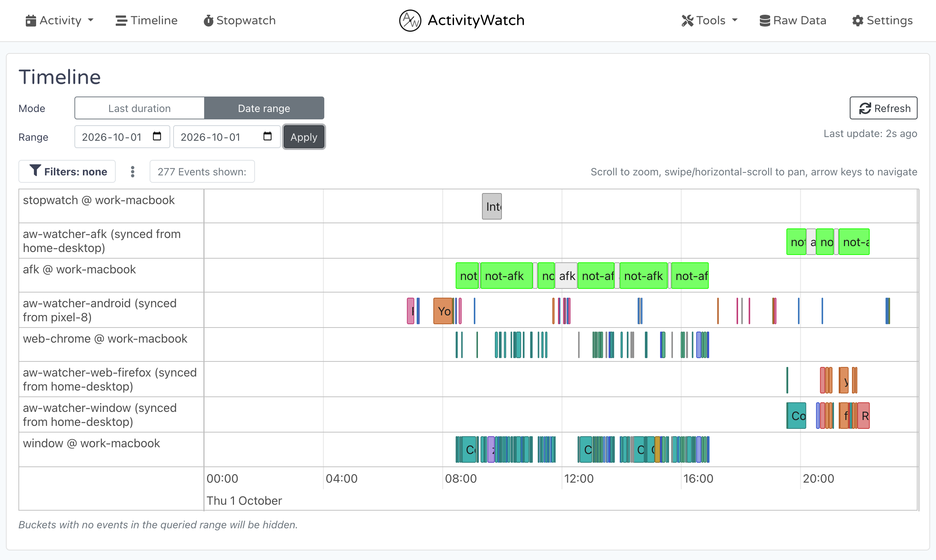Viewport: 936px width, 560px height.
Task: Select the pink event at start of android row
Action: pos(411,311)
